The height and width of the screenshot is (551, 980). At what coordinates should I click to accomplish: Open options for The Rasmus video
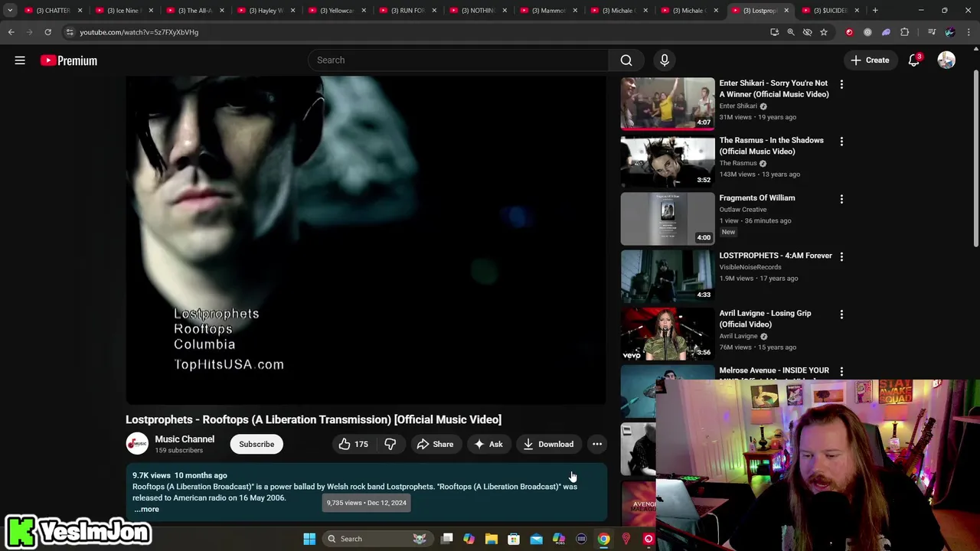[841, 142]
